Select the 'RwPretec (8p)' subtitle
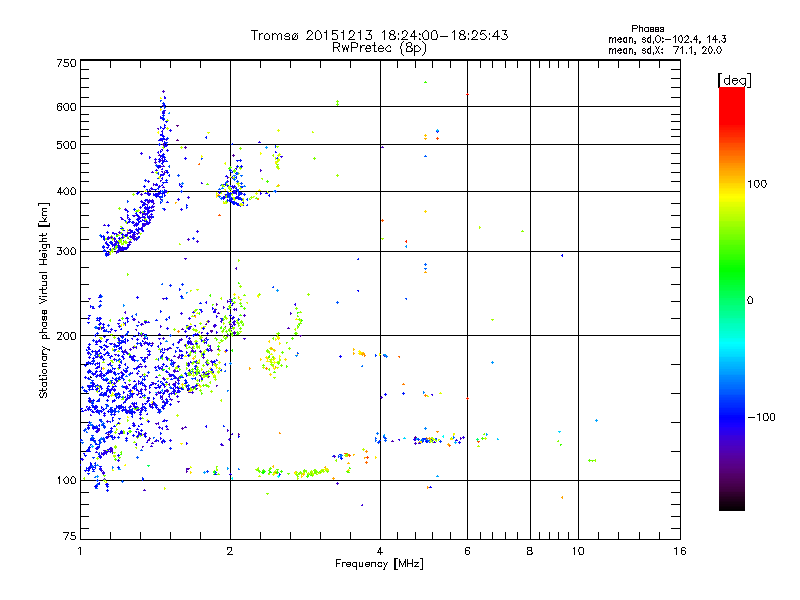 [x=379, y=48]
